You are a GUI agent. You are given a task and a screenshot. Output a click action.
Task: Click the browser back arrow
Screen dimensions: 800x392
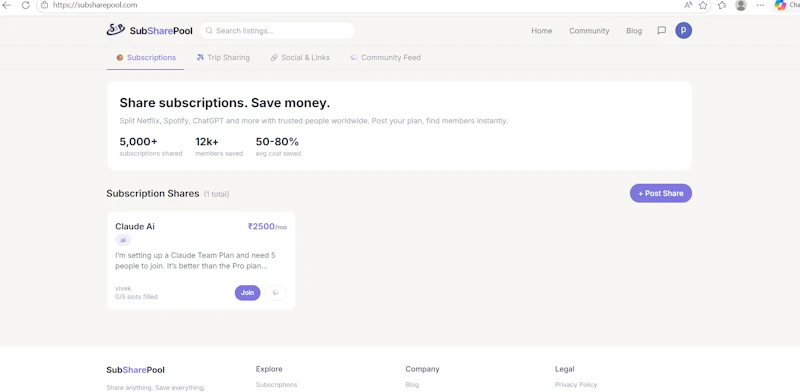point(7,5)
